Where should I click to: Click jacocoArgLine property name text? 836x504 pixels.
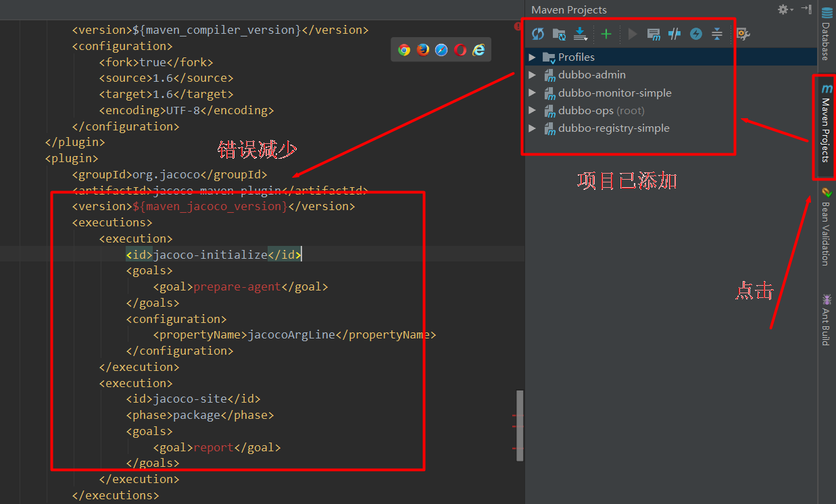[x=291, y=334]
